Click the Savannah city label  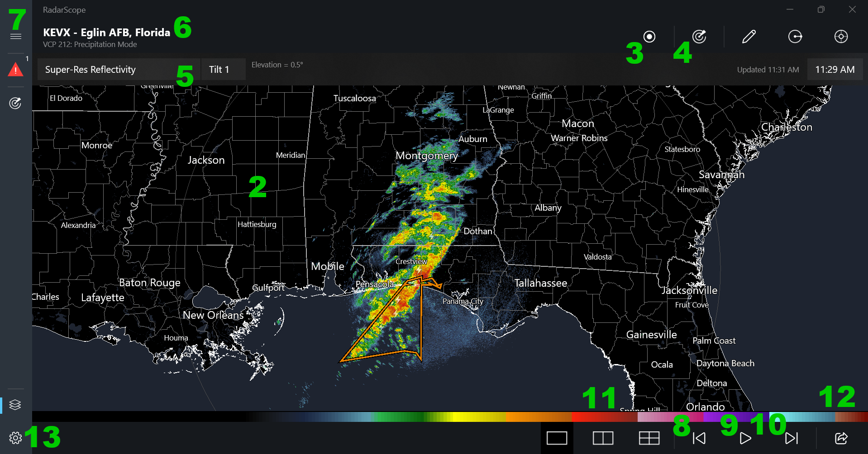tap(721, 175)
